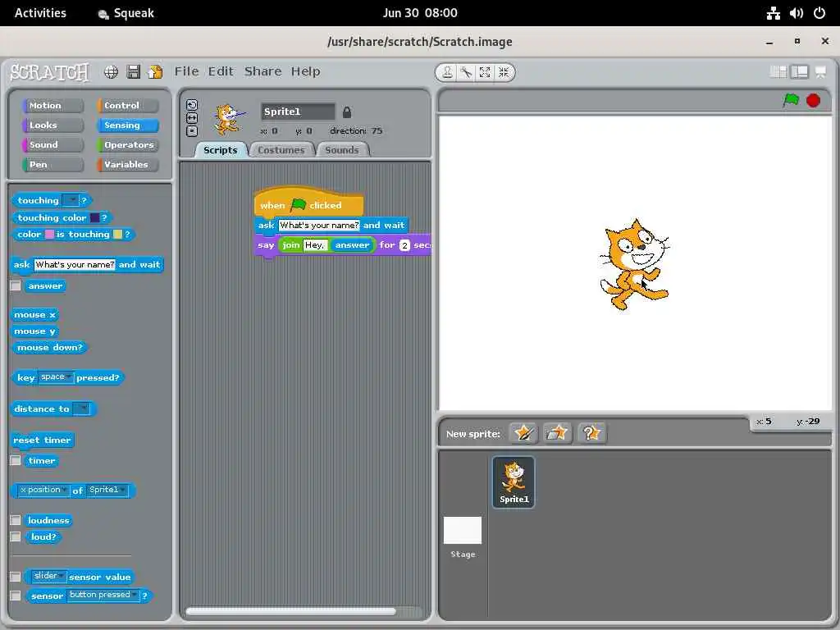Select the duplicate stamp tool
The width and height of the screenshot is (840, 630).
point(447,72)
